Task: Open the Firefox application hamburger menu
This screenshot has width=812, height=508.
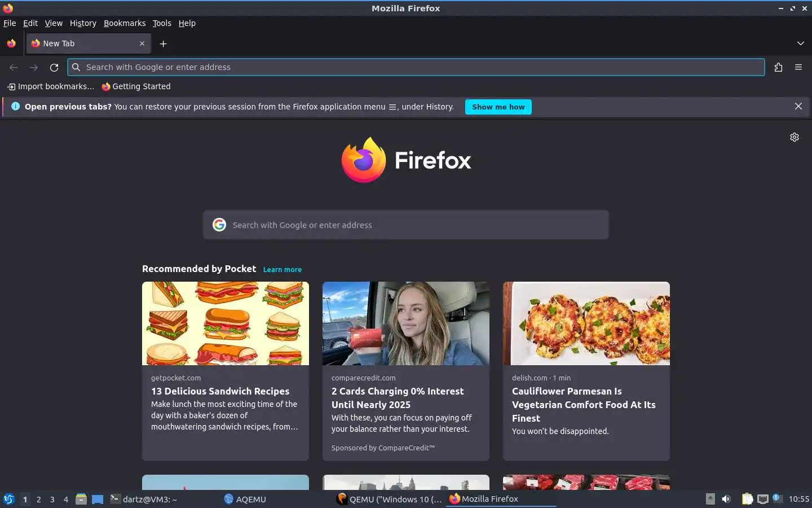Action: tap(798, 67)
